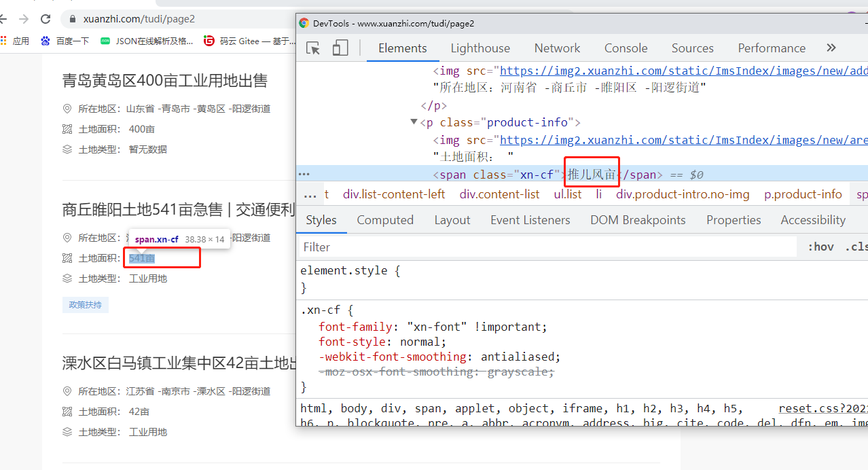The image size is (868, 470).
Task: Click the browser forward arrow
Action: pyautogui.click(x=24, y=19)
